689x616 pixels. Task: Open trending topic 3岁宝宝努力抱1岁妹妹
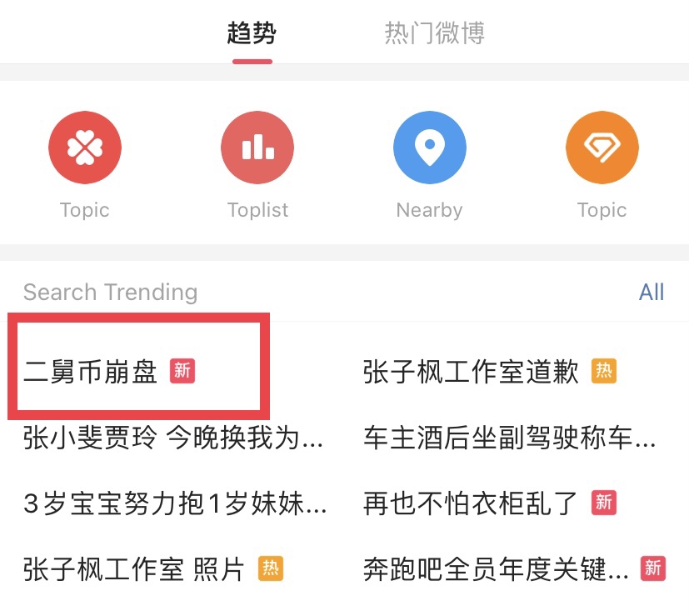(175, 503)
